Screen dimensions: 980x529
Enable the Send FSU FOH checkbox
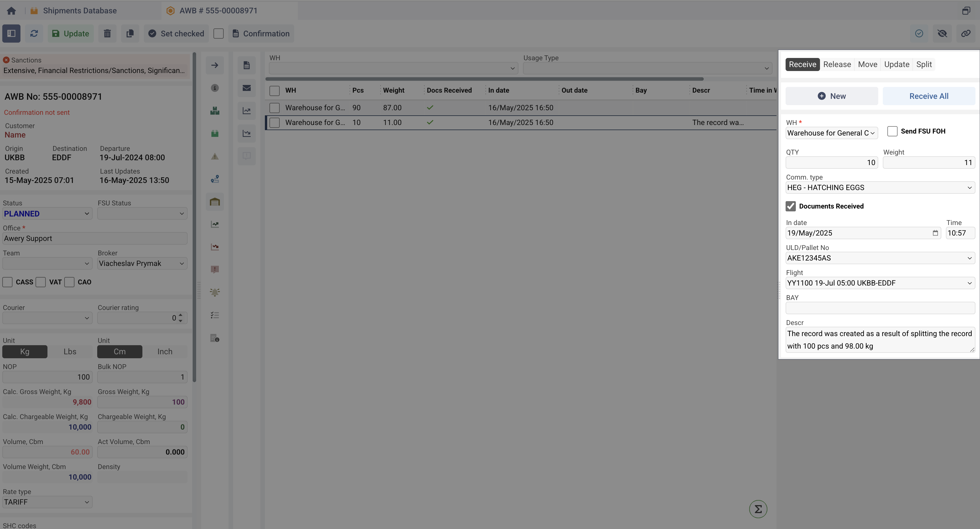pyautogui.click(x=892, y=131)
